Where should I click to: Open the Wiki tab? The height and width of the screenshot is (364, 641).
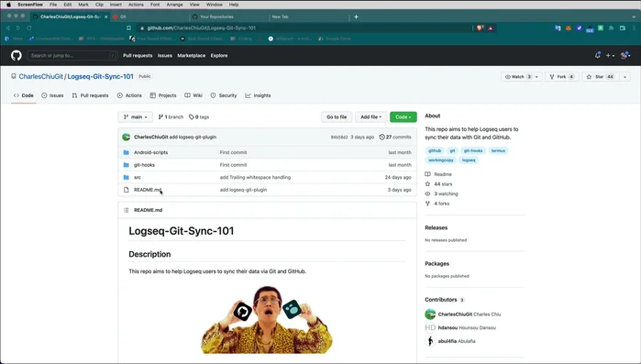(x=193, y=95)
